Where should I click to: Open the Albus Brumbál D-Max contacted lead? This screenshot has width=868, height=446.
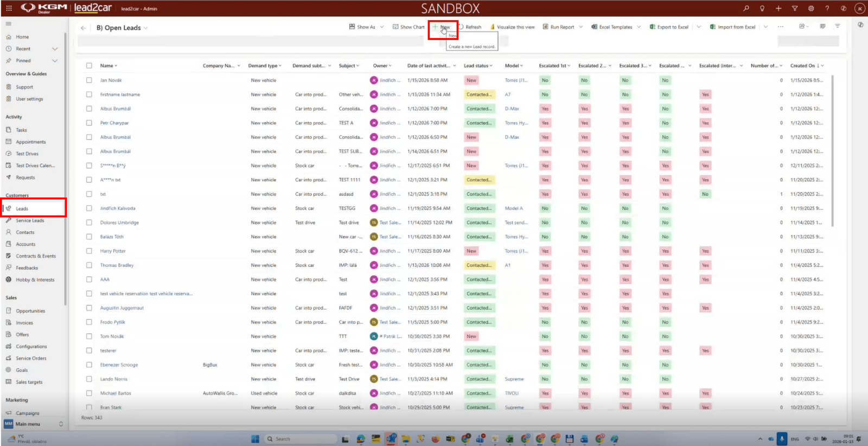point(115,109)
